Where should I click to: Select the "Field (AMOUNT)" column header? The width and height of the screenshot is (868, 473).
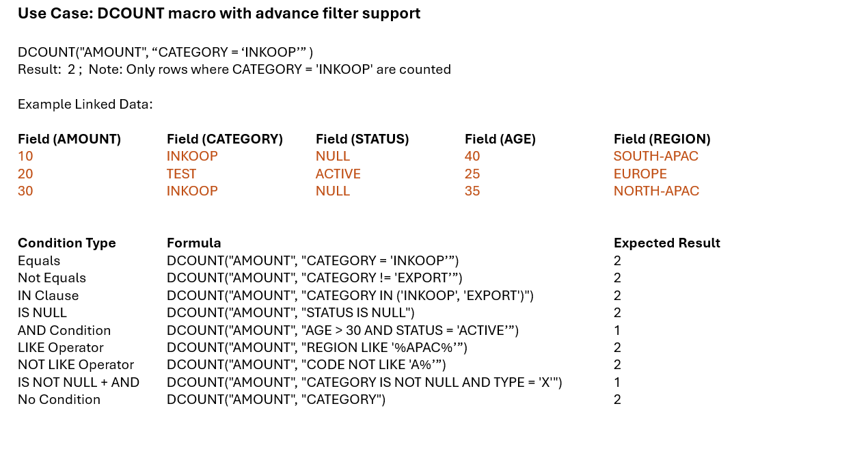(69, 139)
